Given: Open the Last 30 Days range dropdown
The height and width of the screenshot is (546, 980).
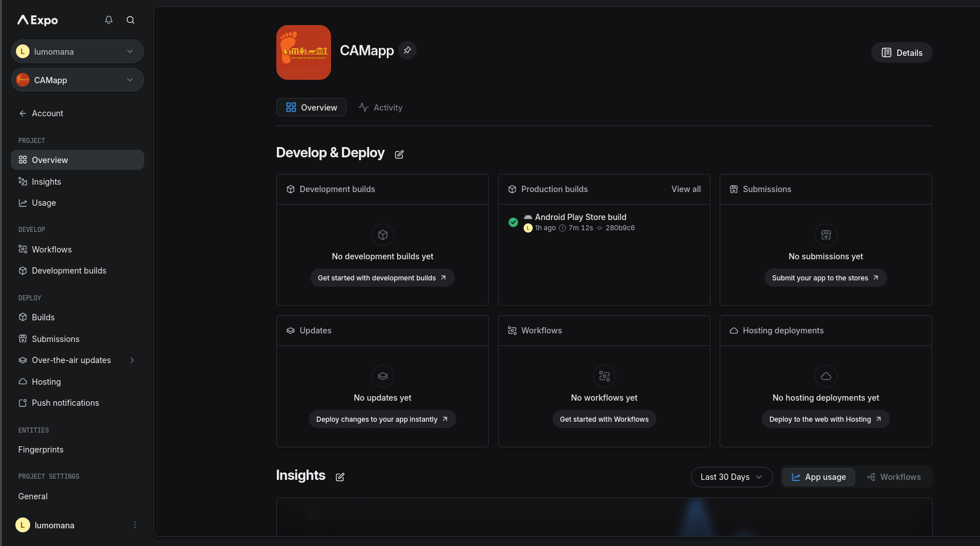Looking at the screenshot, I should 732,477.
